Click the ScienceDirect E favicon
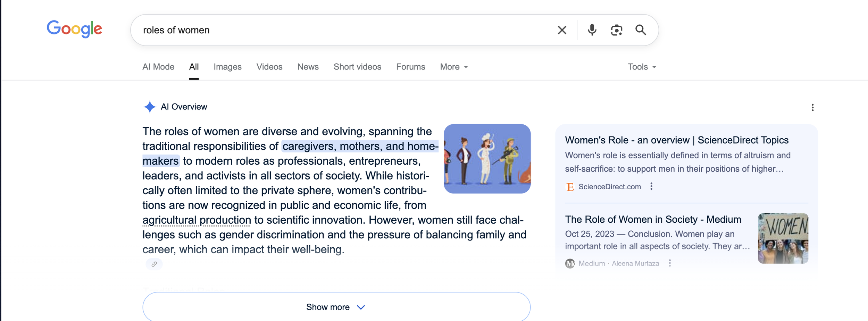This screenshot has height=321, width=868. pyautogui.click(x=570, y=187)
